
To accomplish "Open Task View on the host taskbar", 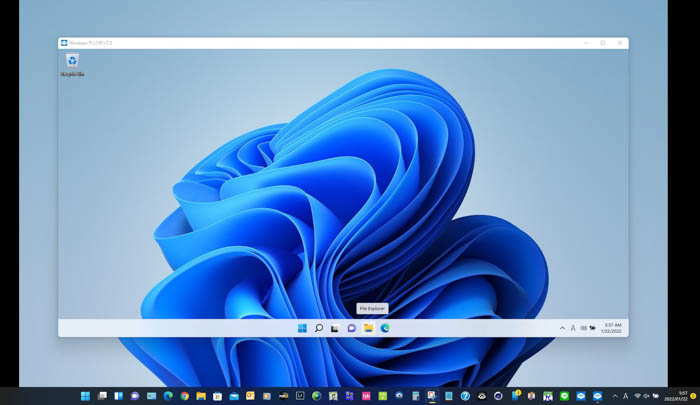I will tap(102, 396).
